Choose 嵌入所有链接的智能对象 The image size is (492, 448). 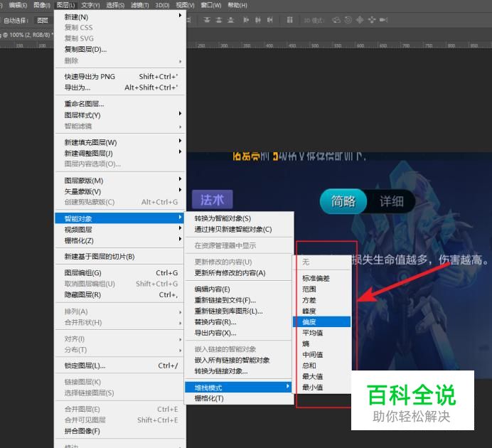(x=239, y=360)
